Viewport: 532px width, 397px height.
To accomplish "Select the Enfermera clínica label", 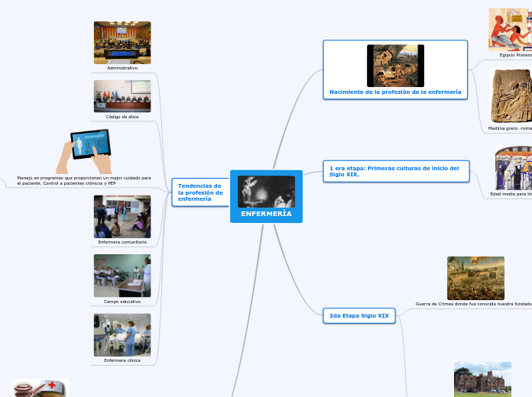I will click(122, 360).
